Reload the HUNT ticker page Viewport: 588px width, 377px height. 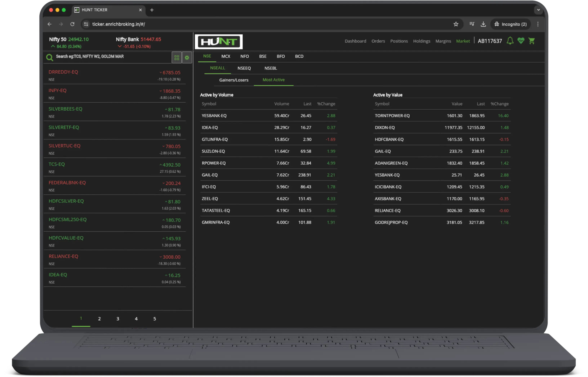[72, 24]
